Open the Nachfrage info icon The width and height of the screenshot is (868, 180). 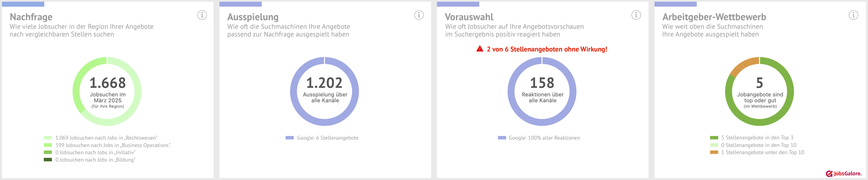202,15
